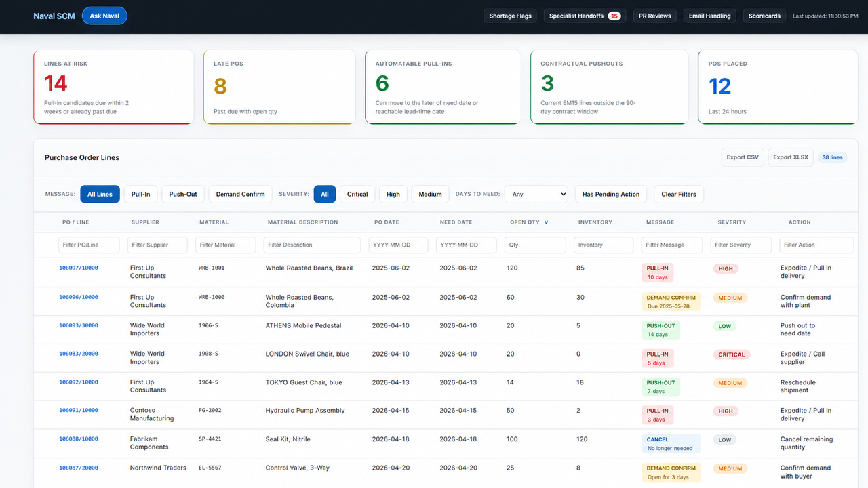Click the 38 lines count badge
Screen dimensions: 868x488
pyautogui.click(x=832, y=157)
